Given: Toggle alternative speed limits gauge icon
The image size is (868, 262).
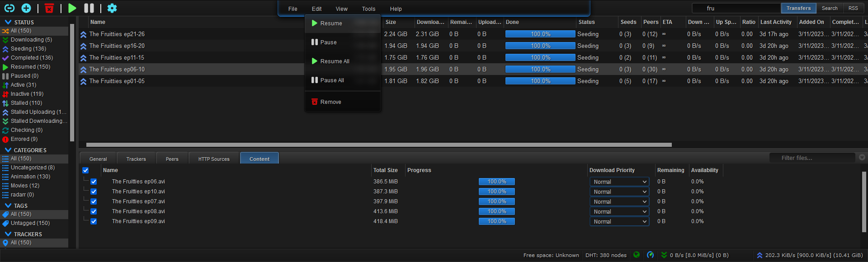Looking at the screenshot, I should 650,255.
